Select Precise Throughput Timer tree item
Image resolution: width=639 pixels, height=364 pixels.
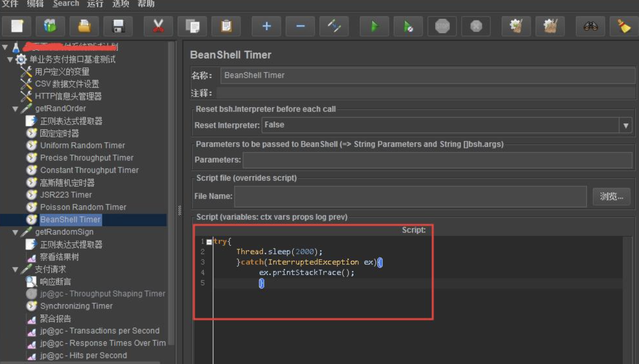click(87, 158)
